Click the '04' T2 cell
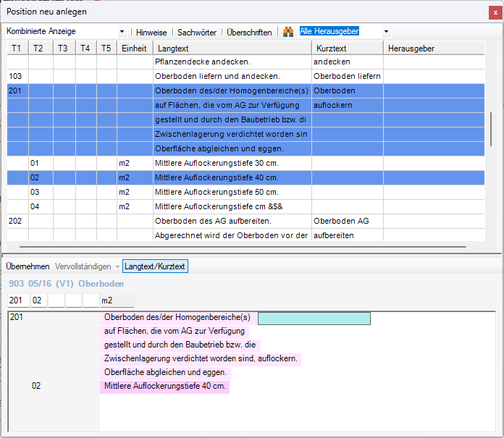 pyautogui.click(x=41, y=206)
